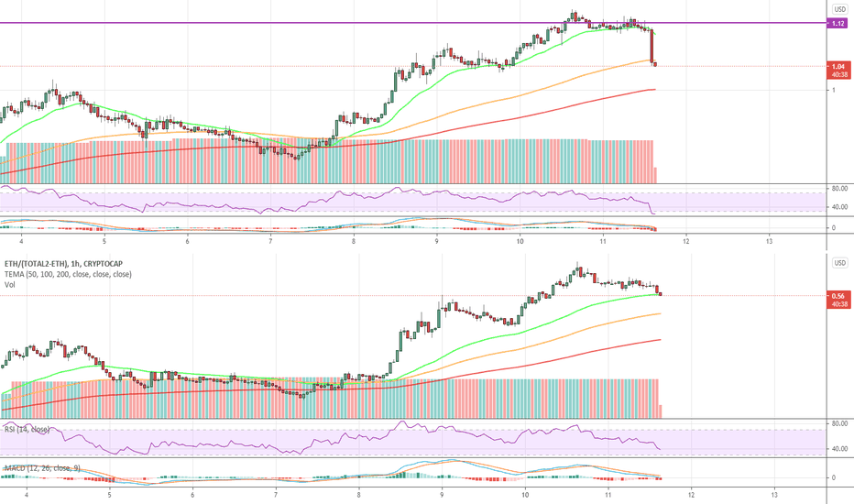The image size is (854, 504).
Task: Click date 13 on the upper time axis
Action: [770, 241]
